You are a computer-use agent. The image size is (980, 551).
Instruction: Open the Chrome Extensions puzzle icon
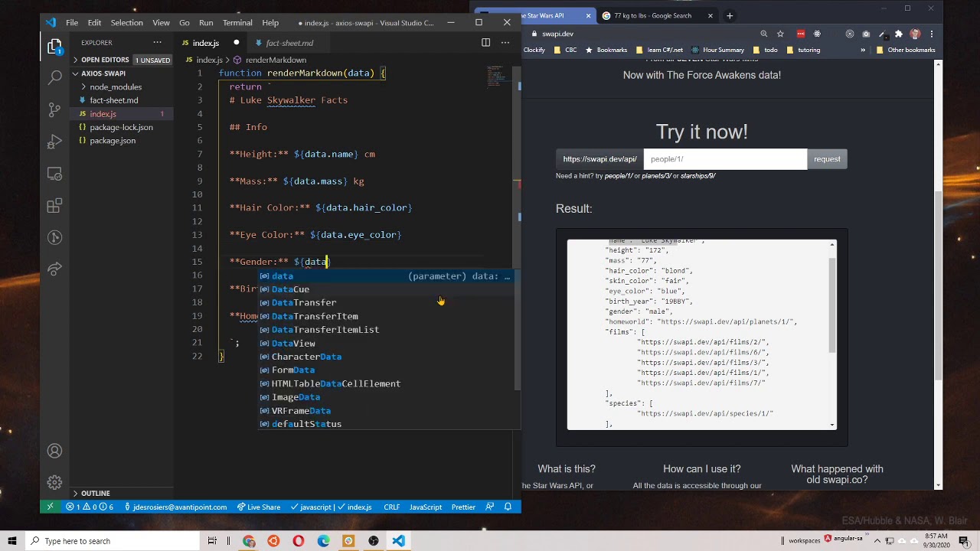pyautogui.click(x=899, y=34)
